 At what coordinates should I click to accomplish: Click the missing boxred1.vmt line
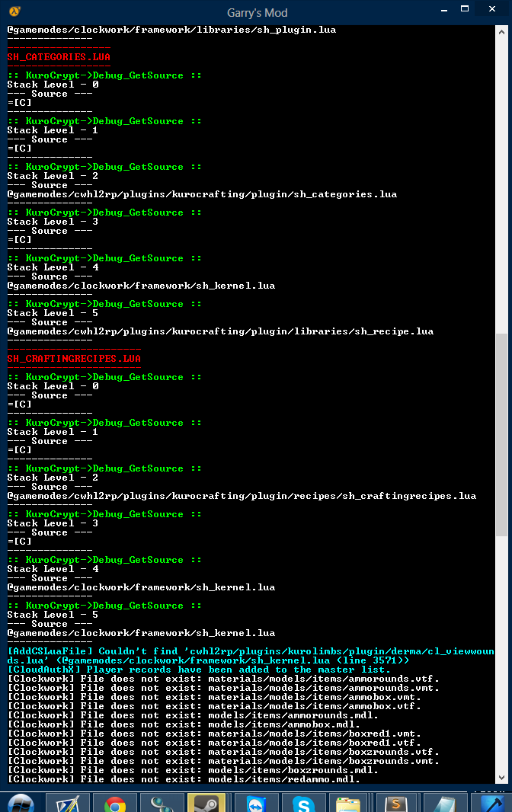[214, 734]
